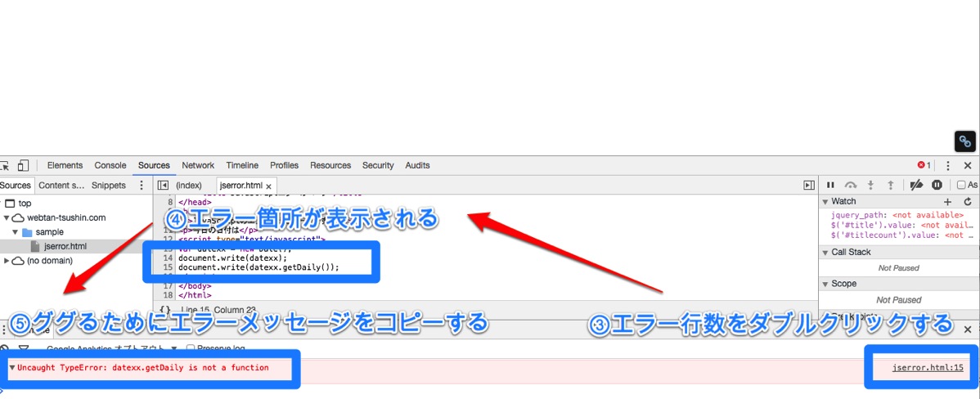Collapse the webtan-tsushin.com tree node
The height and width of the screenshot is (399, 980).
7,218
